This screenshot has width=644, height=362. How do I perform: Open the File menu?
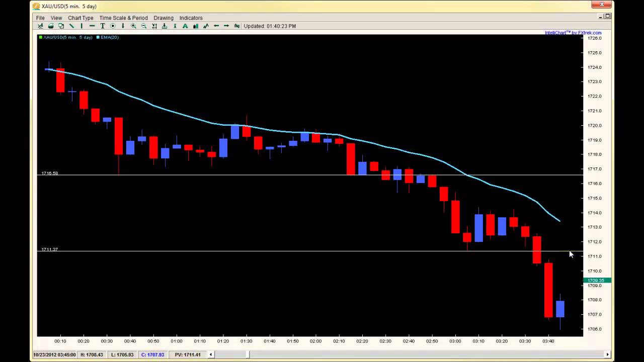[x=40, y=18]
